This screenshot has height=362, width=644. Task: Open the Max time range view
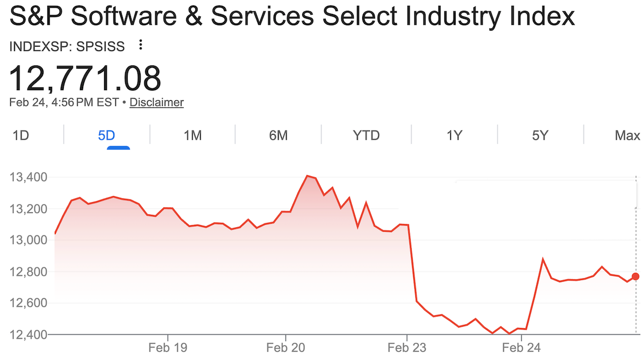627,135
